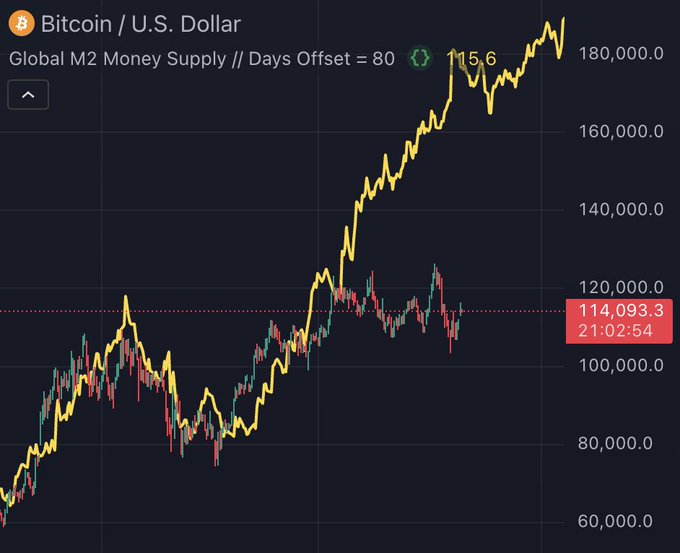This screenshot has width=680, height=553.
Task: Click the Bitcoin / U.S. Dollar symbol title
Action: [x=140, y=23]
